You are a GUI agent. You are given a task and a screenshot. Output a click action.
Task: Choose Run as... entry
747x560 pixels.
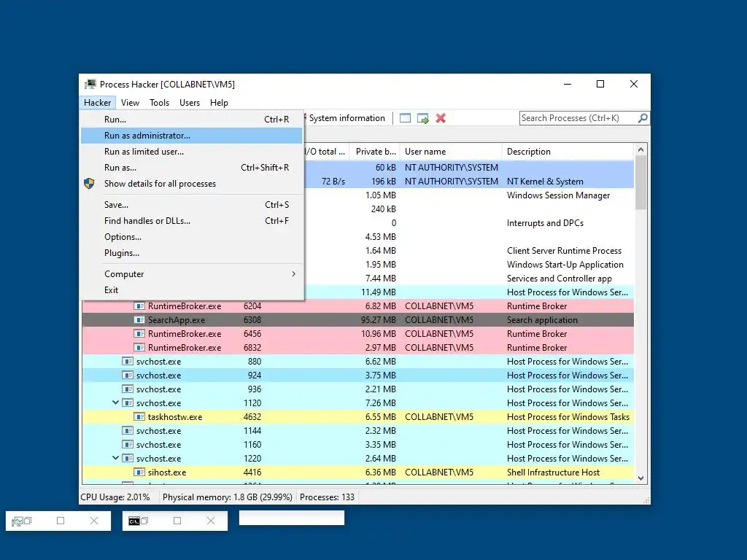pos(192,168)
